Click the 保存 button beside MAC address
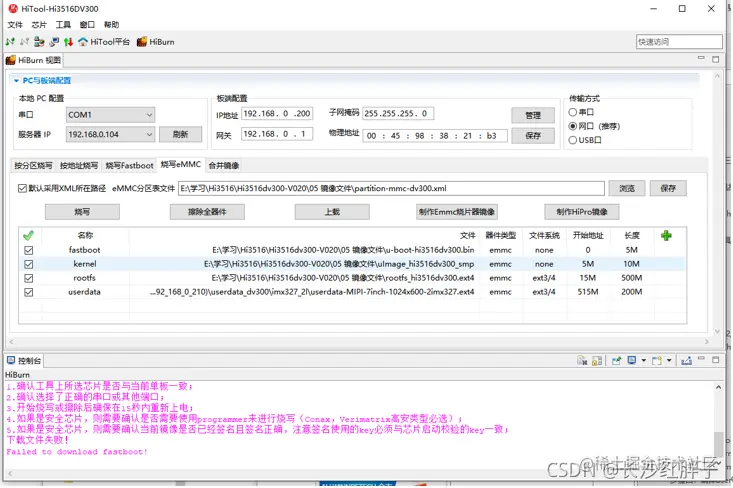This screenshot has height=488, width=733. tap(533, 136)
